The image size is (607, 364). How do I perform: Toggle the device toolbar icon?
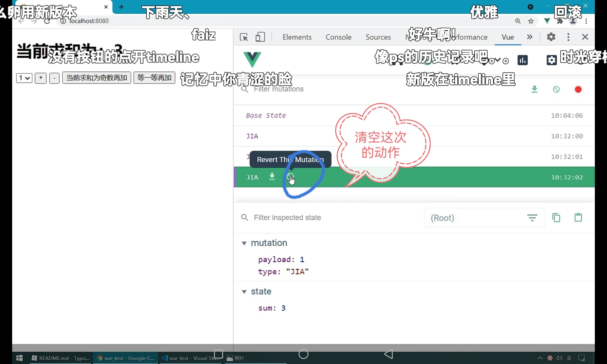pyautogui.click(x=260, y=37)
